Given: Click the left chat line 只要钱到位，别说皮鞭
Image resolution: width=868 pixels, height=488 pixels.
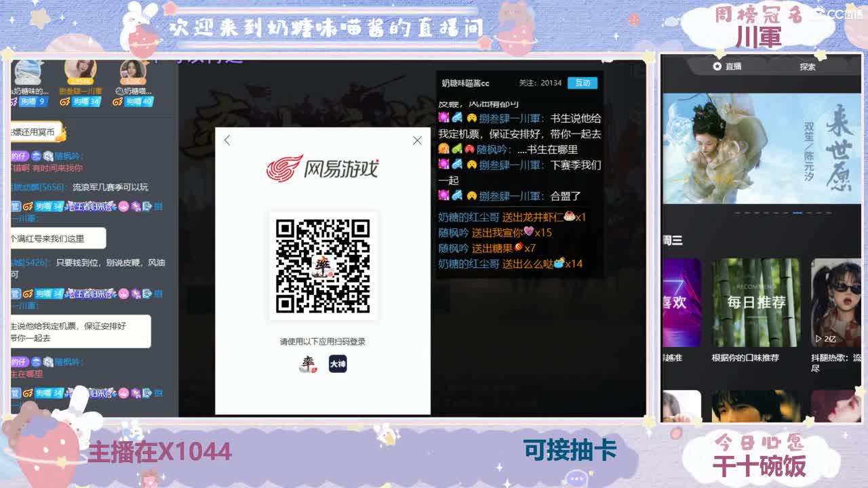Looking at the screenshot, I should [88, 268].
